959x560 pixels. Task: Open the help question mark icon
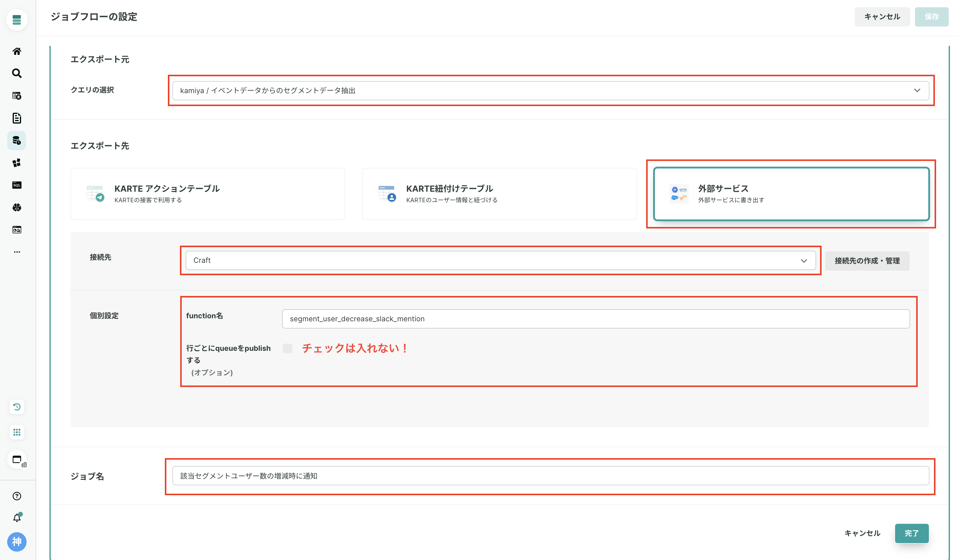point(17,496)
